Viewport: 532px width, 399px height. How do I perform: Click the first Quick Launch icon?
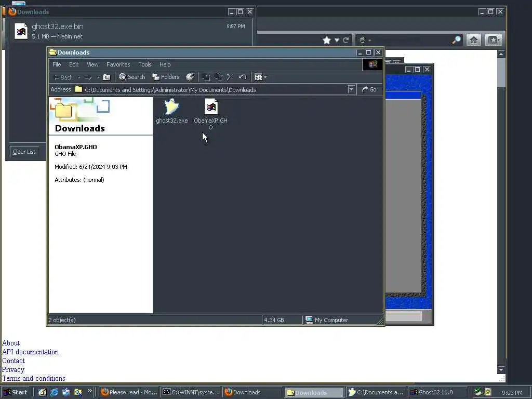[42, 392]
